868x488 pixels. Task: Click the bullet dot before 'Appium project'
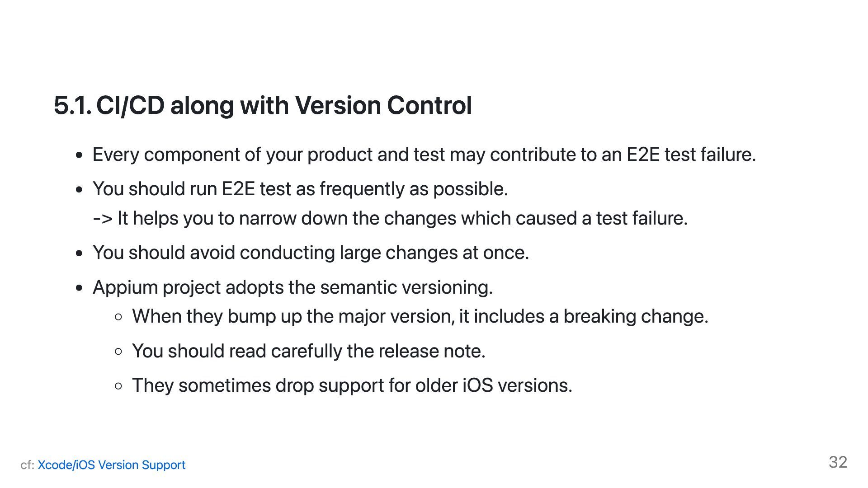click(x=80, y=288)
